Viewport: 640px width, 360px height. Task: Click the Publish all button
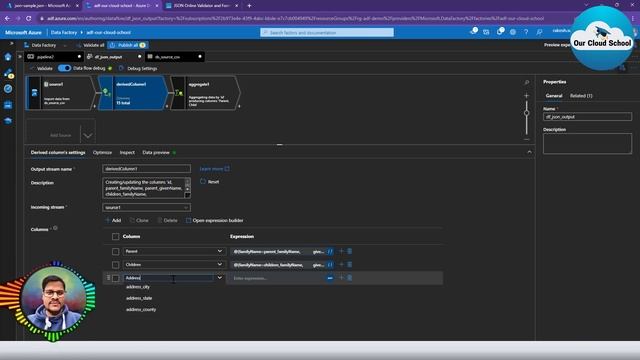(x=128, y=45)
